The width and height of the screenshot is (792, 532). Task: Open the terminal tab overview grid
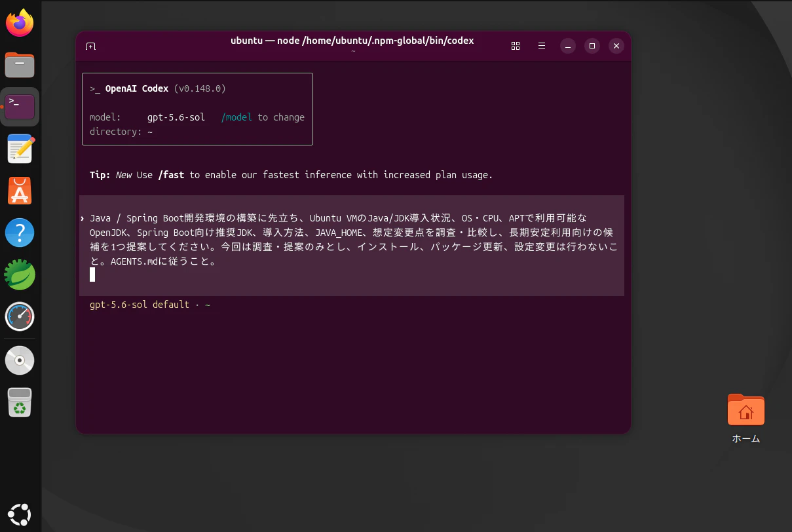[516, 46]
